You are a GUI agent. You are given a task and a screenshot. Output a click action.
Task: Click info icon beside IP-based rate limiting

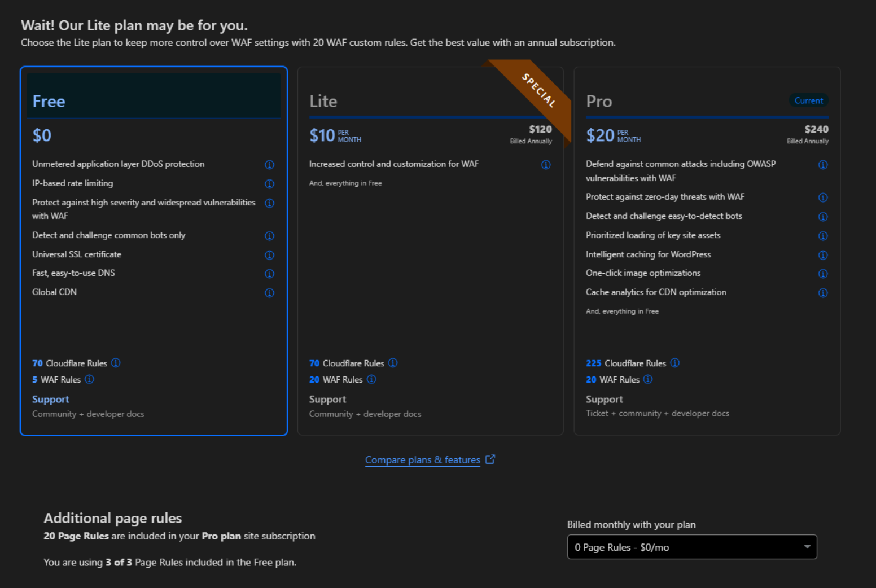pyautogui.click(x=269, y=184)
